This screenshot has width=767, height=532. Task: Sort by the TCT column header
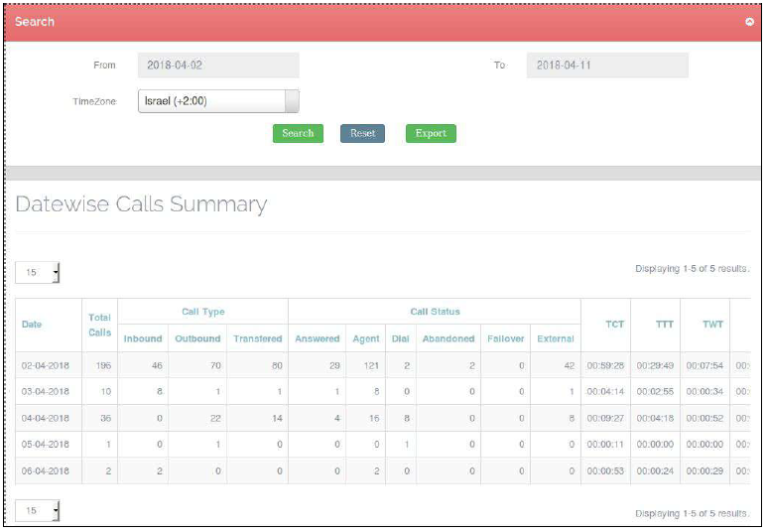pos(615,325)
